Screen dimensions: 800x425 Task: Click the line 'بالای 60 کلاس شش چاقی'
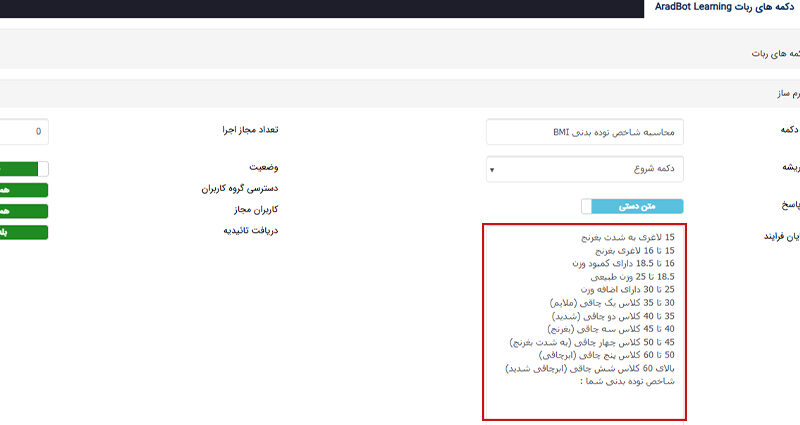(x=590, y=368)
